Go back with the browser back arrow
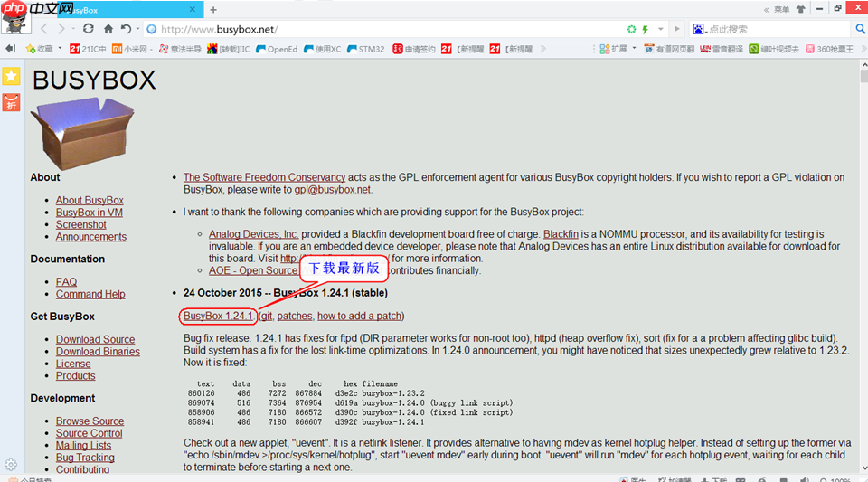The image size is (868, 482). (44, 29)
